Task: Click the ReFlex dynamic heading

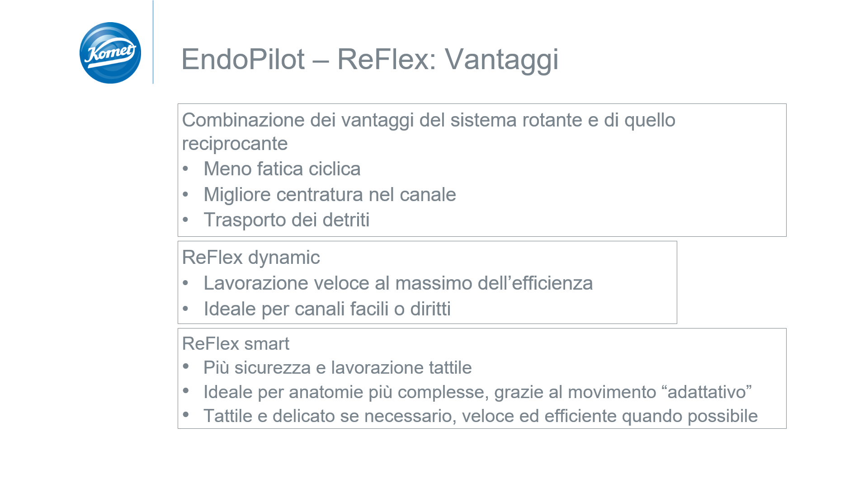Action: [x=251, y=258]
